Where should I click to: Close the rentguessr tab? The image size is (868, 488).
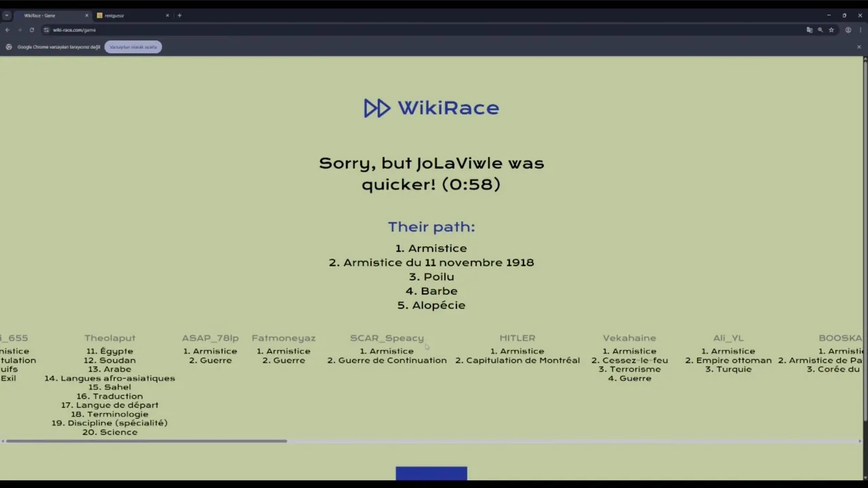167,15
